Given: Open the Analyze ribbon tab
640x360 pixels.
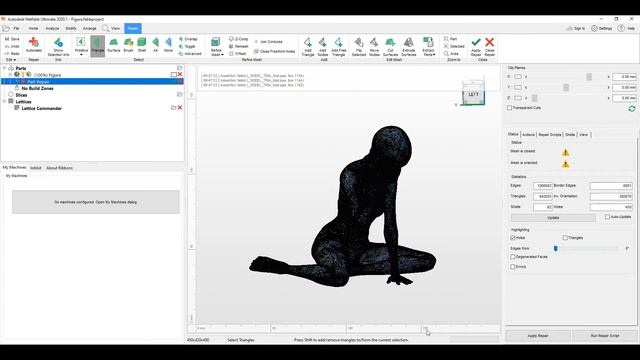Looking at the screenshot, I should point(52,28).
